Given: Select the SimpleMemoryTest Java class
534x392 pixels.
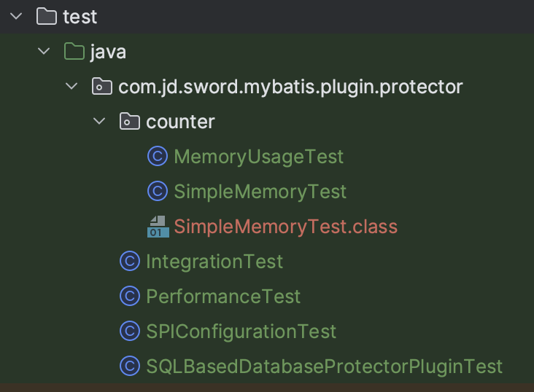Looking at the screenshot, I should pyautogui.click(x=260, y=192).
